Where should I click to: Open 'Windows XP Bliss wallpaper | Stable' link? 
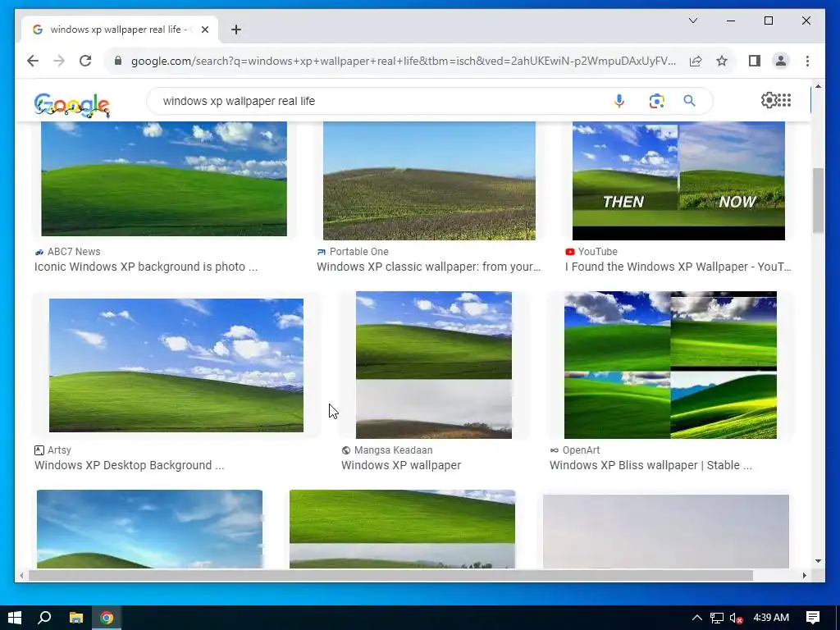pos(651,465)
